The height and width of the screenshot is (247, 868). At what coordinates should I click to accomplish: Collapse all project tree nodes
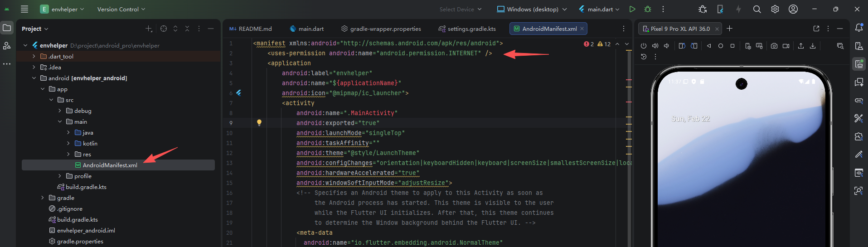(x=187, y=29)
